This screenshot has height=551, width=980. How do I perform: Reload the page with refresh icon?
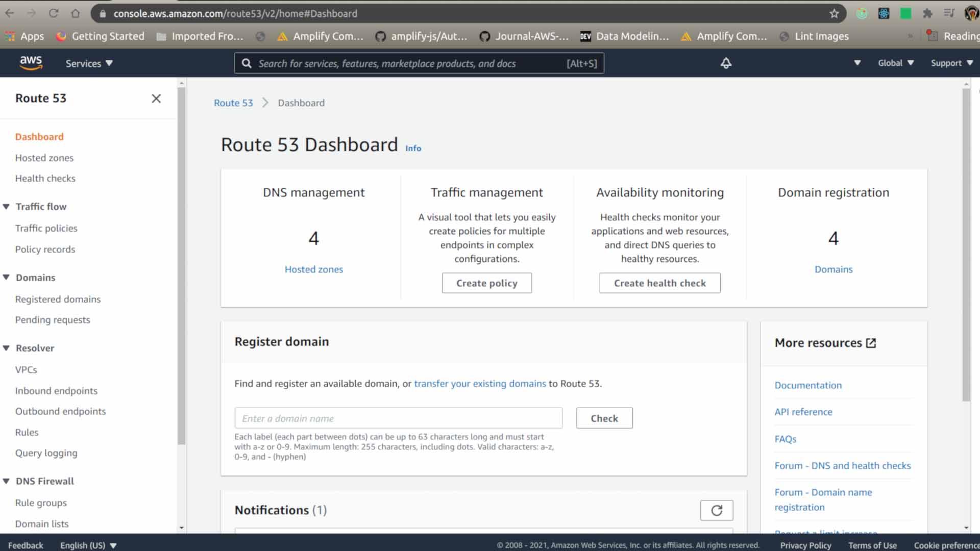pyautogui.click(x=54, y=14)
